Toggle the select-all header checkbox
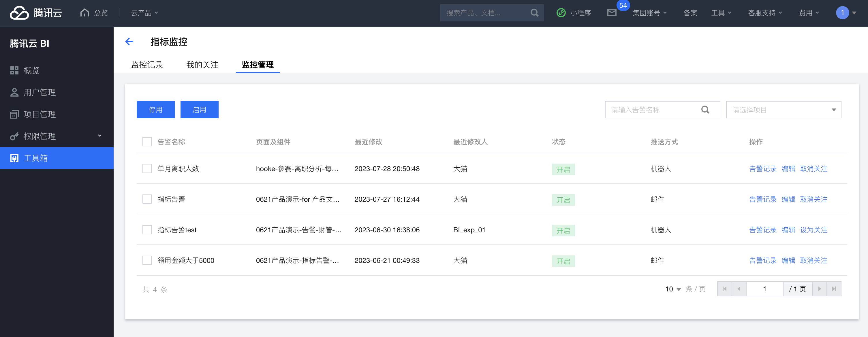The height and width of the screenshot is (337, 868). [147, 142]
